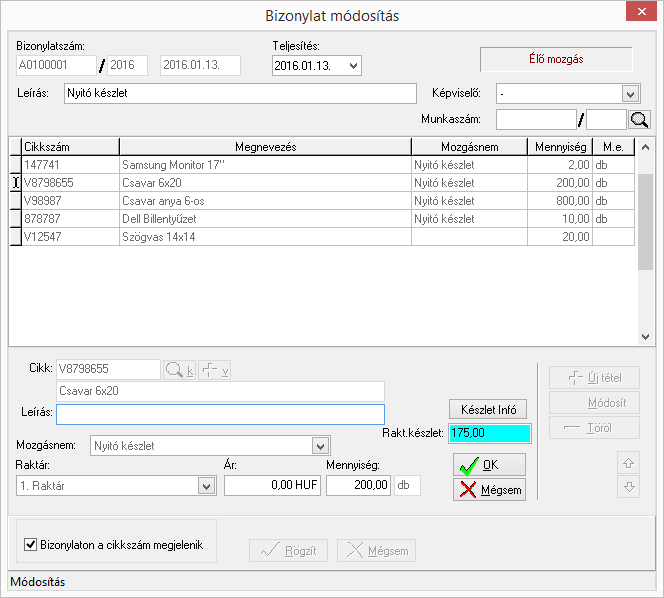Click the Cikk add 'v' plus button
This screenshot has height=598, width=664.
[215, 370]
